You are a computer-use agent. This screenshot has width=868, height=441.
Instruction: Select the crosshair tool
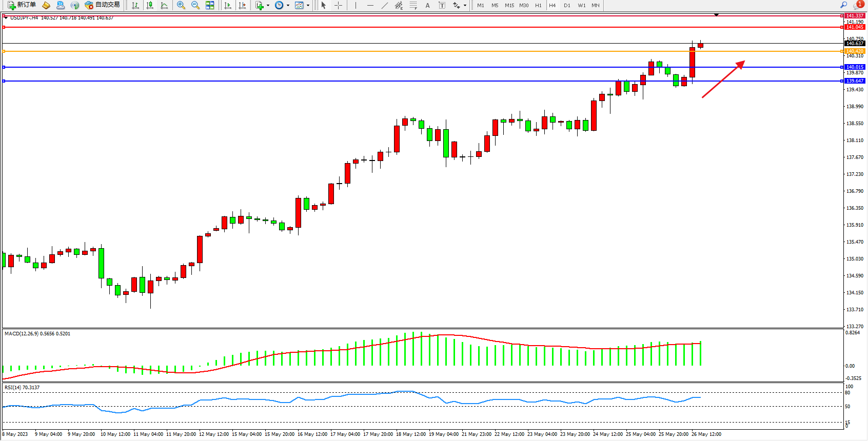coord(339,5)
